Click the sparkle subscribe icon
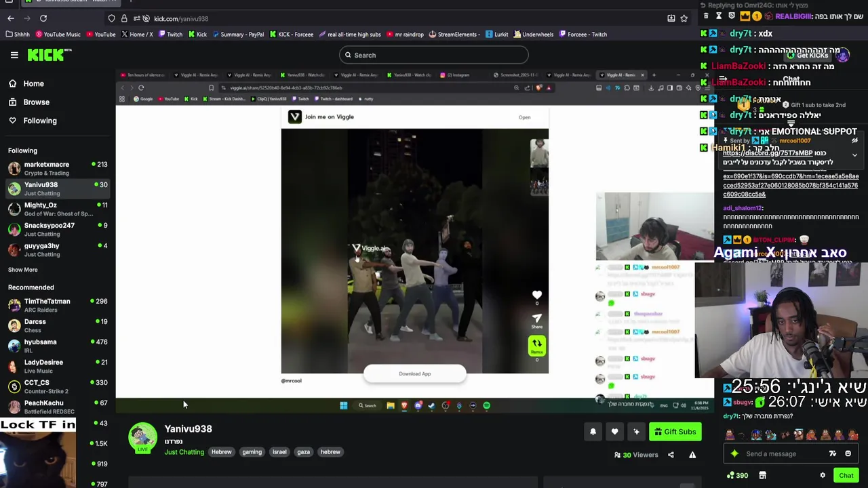The width and height of the screenshot is (868, 488). (x=636, y=432)
